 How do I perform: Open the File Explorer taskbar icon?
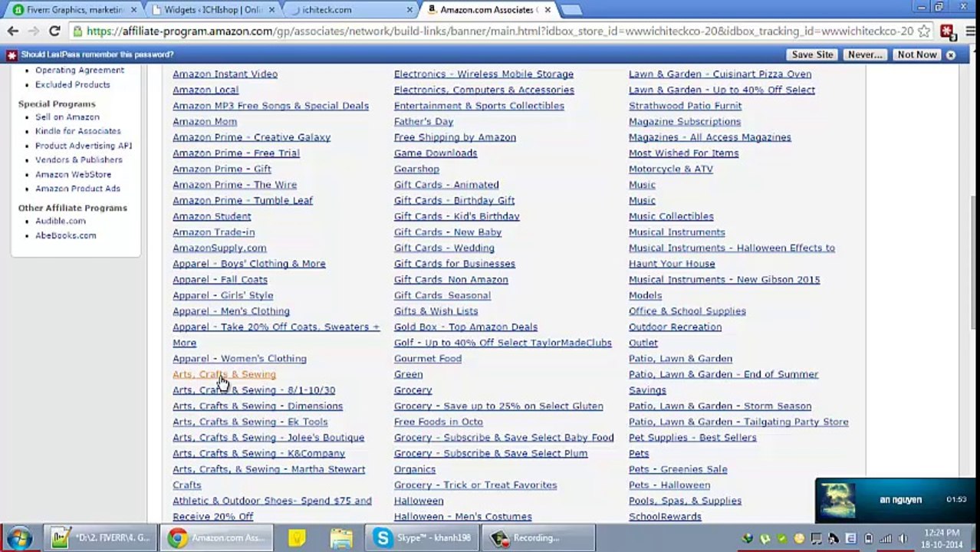342,537
